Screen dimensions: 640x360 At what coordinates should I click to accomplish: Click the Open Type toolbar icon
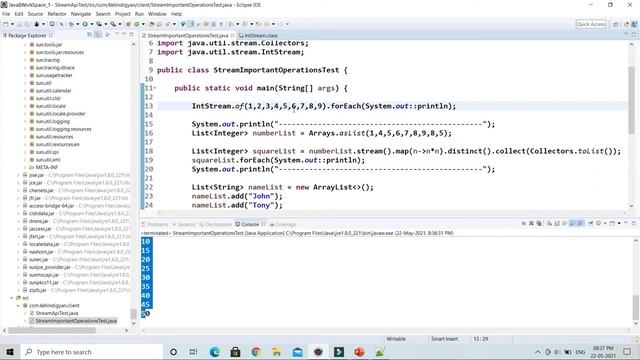click(151, 24)
